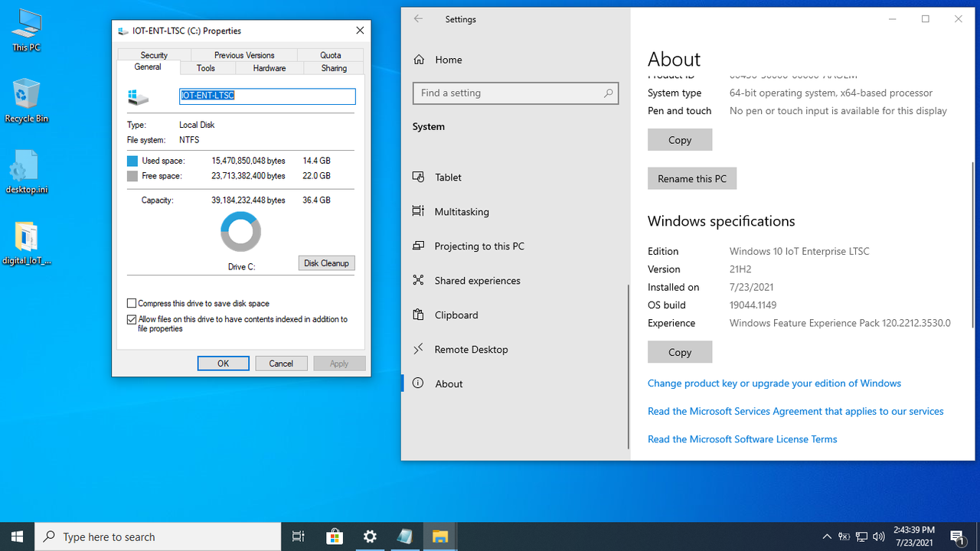Screen dimensions: 980x551
Task: Click the notebook-style app icon on taskbar
Action: (405, 536)
